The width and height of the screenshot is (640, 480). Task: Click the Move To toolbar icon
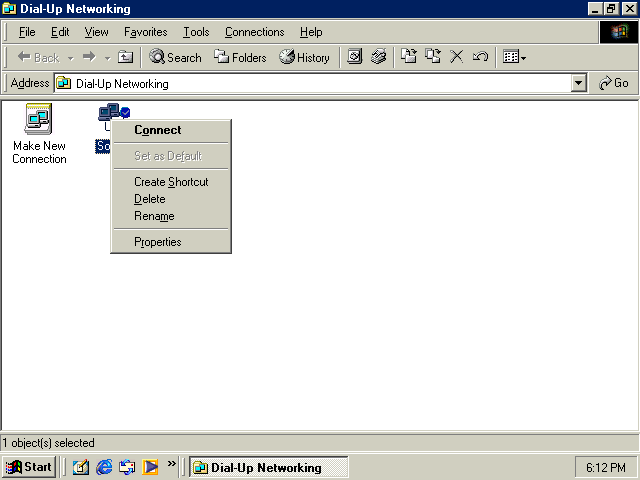click(x=409, y=56)
